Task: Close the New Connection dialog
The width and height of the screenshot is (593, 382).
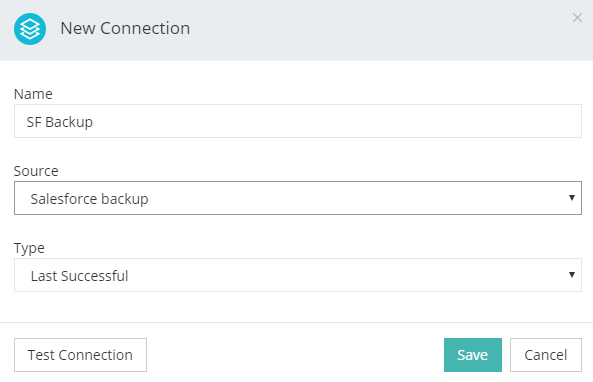Action: click(577, 17)
